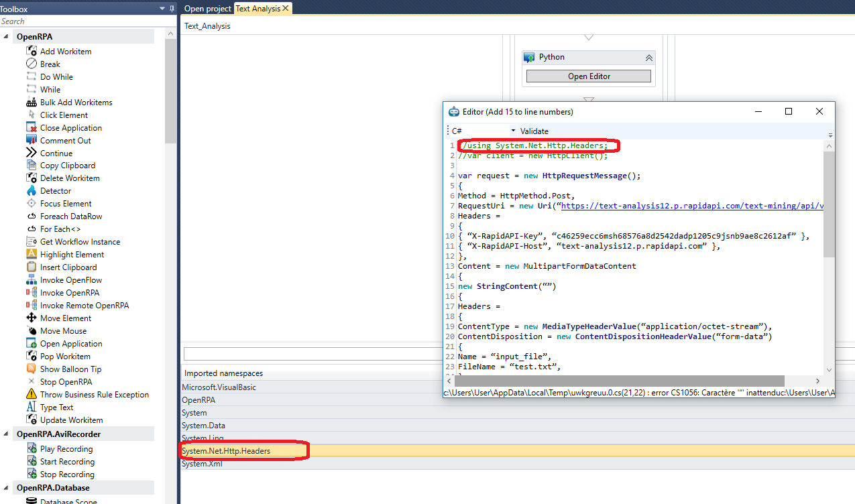Pick the Continue activity icon
855x504 pixels.
coord(31,153)
